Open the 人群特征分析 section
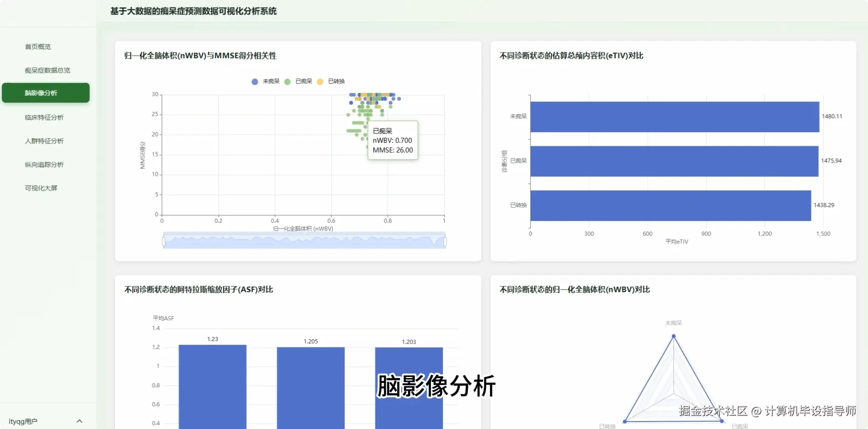 pyautogui.click(x=43, y=141)
